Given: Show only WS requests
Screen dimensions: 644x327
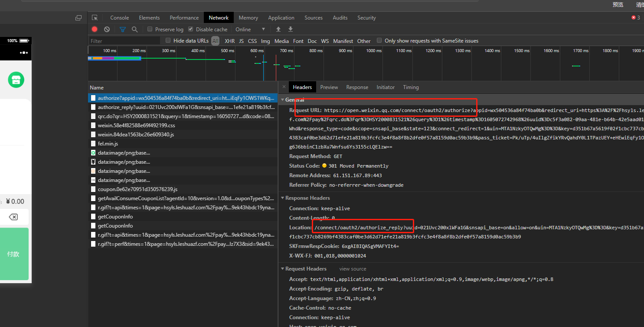Looking at the screenshot, I should point(325,41).
